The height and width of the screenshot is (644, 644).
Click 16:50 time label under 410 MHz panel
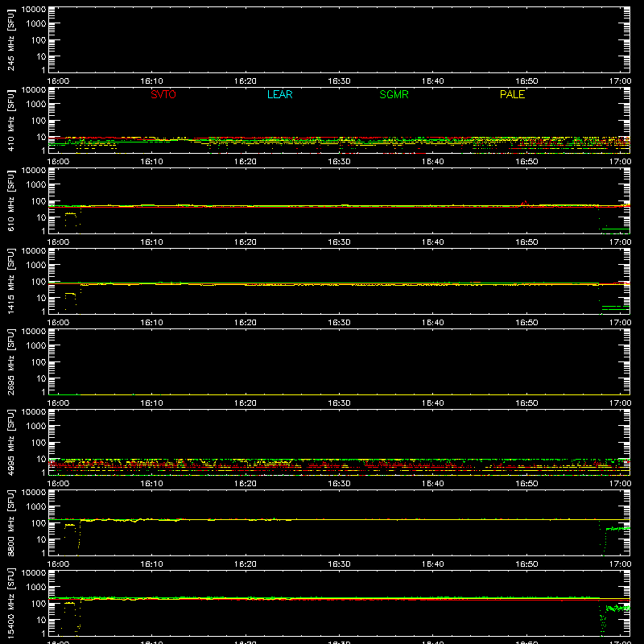(x=526, y=162)
